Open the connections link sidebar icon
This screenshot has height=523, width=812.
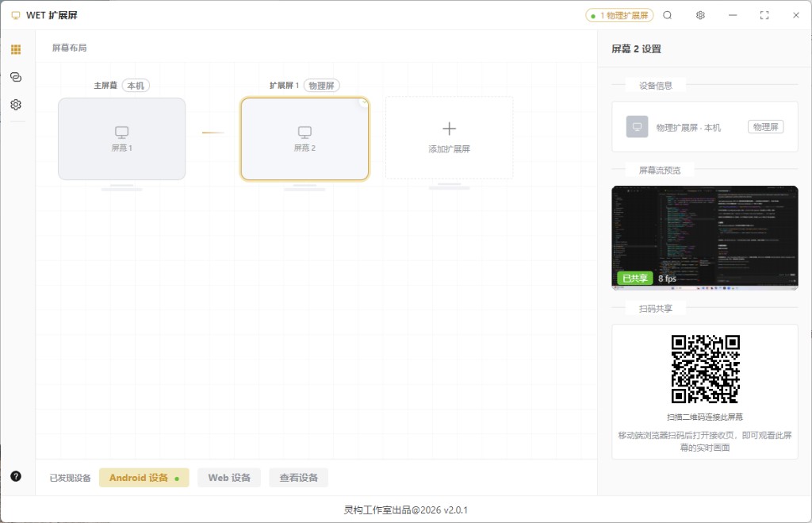[16, 77]
